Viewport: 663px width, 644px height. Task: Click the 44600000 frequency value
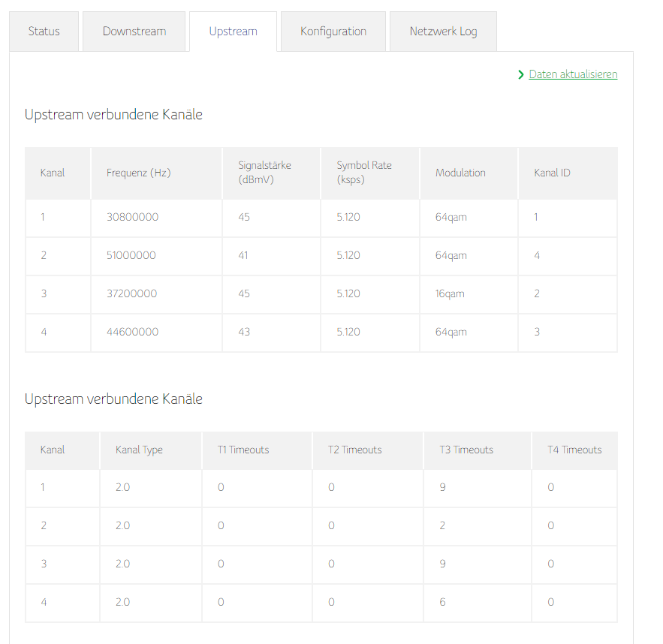click(x=133, y=332)
